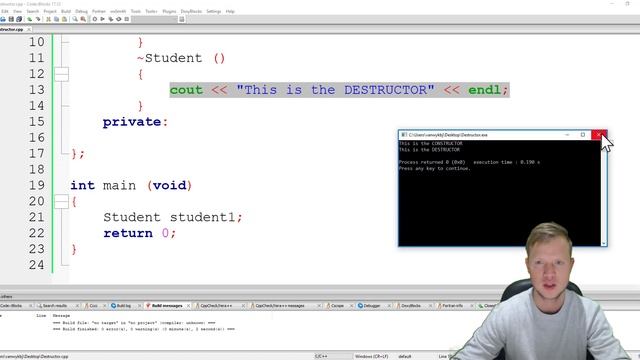The height and width of the screenshot is (360, 640).
Task: Click the Open file toolbar icon
Action: click(x=3, y=19)
